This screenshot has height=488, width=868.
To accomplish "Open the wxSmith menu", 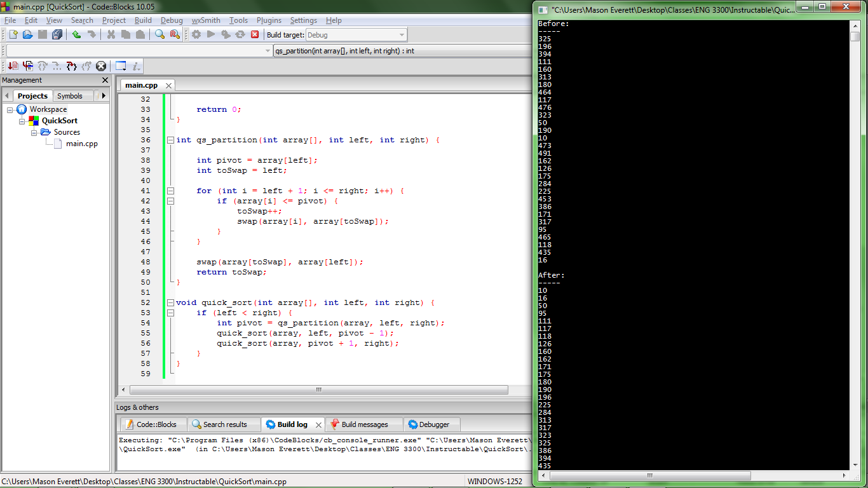I will [206, 20].
